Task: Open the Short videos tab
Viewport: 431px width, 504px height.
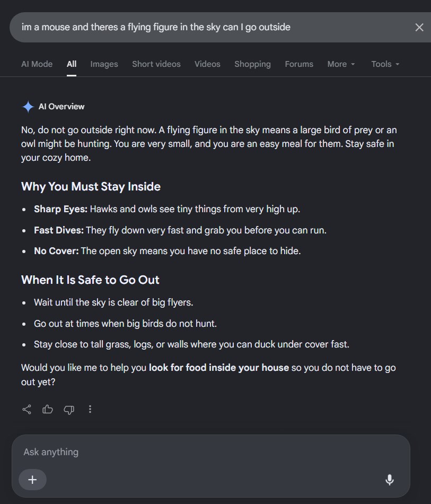Action: 156,64
